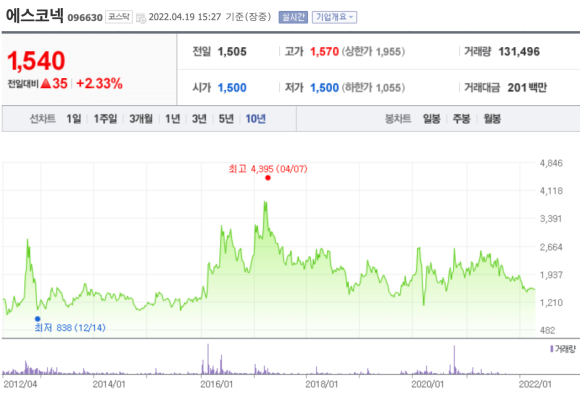Click the 2014/01 x-axis label
580x395 pixels.
[x=109, y=384]
